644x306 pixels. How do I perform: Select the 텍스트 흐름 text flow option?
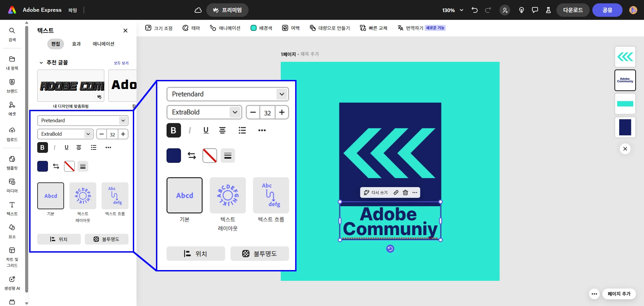115,196
